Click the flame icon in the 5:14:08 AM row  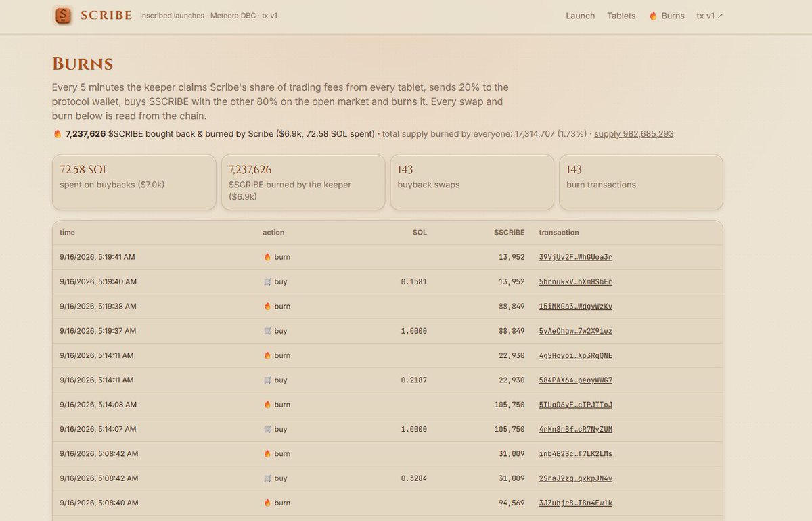[267, 405]
